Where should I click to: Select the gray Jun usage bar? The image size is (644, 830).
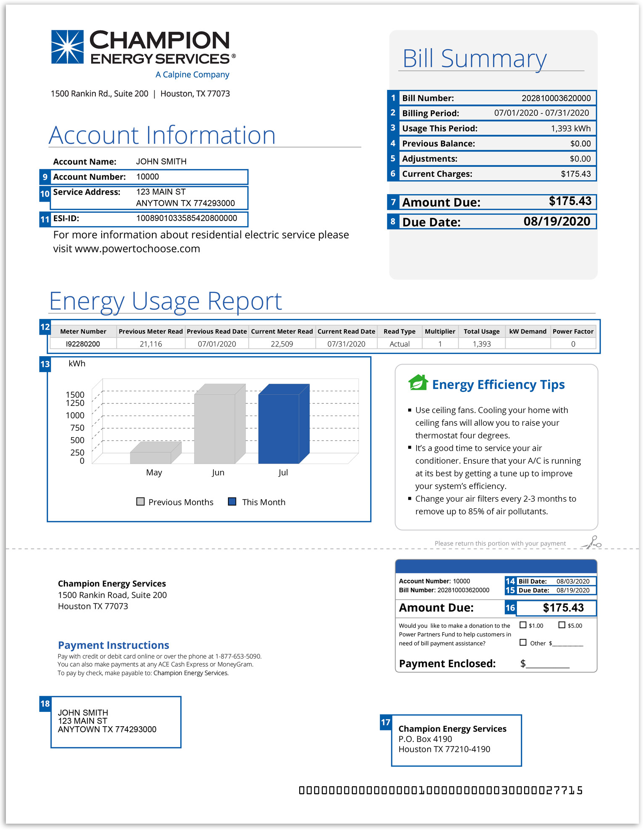[219, 424]
